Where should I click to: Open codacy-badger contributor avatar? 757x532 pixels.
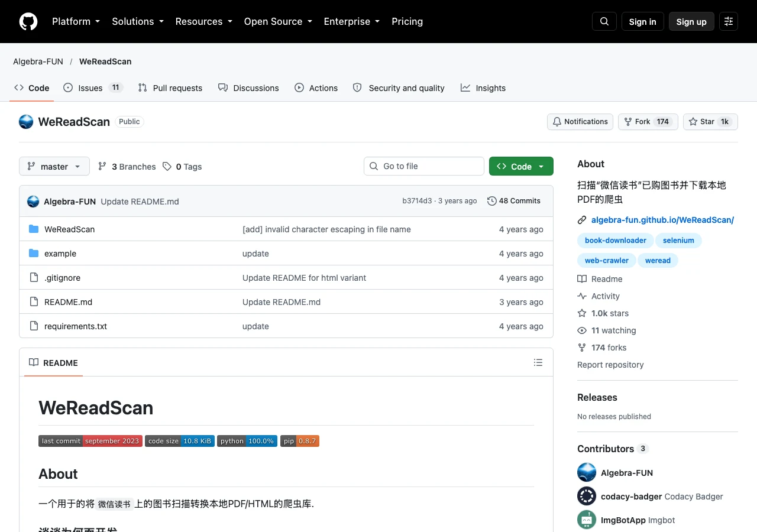tap(587, 496)
